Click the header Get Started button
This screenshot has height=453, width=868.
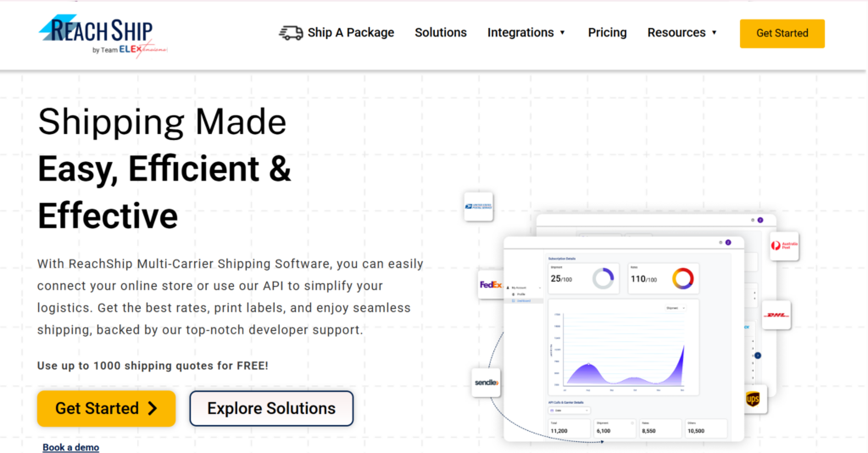[782, 33]
